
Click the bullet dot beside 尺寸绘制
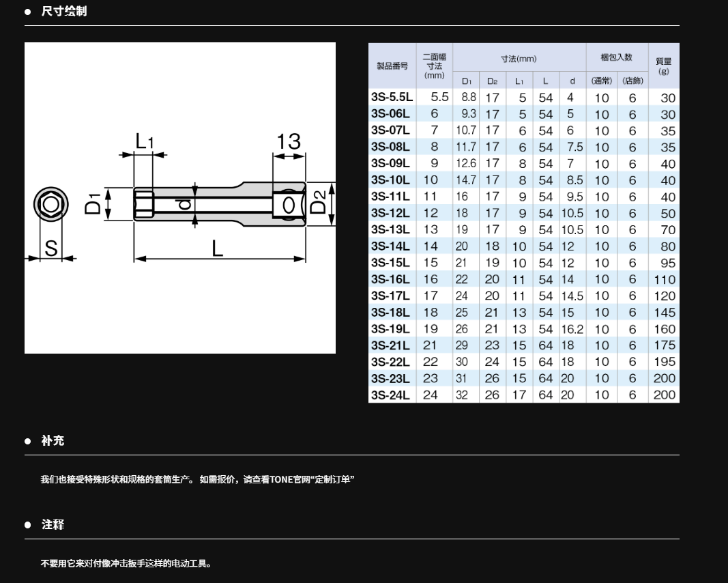28,12
